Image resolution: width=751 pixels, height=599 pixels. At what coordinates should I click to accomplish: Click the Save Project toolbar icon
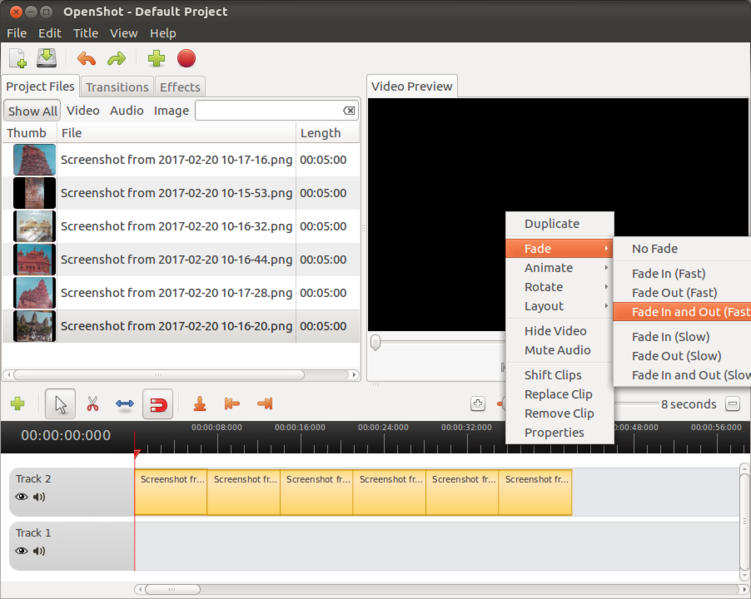pos(46,58)
